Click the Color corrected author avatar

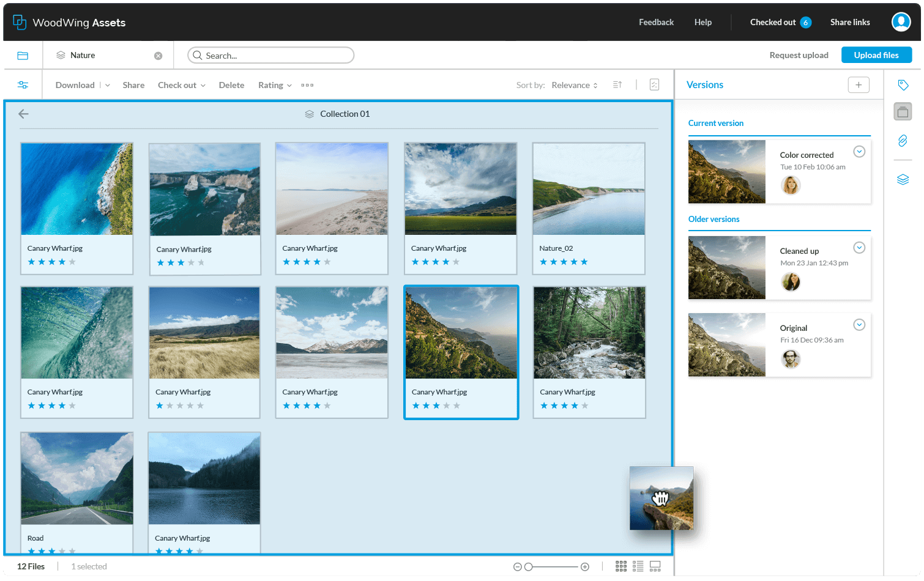pos(791,185)
